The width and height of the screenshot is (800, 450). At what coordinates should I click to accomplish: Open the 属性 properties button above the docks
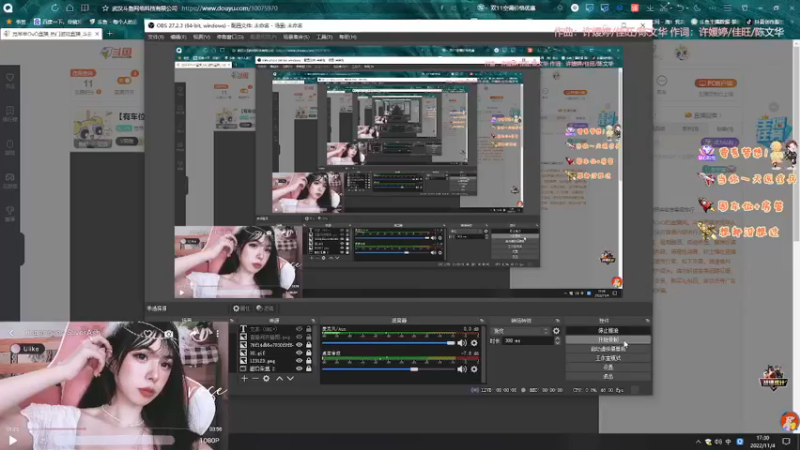(x=241, y=308)
